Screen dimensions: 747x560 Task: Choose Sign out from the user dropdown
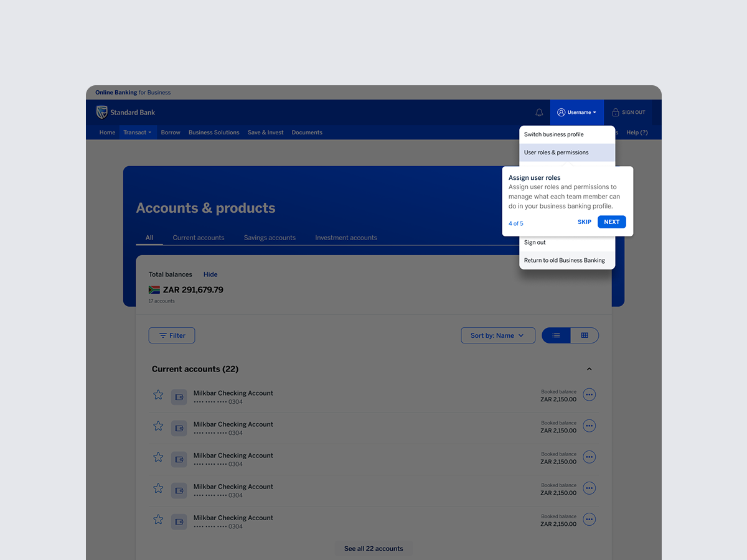pyautogui.click(x=567, y=243)
